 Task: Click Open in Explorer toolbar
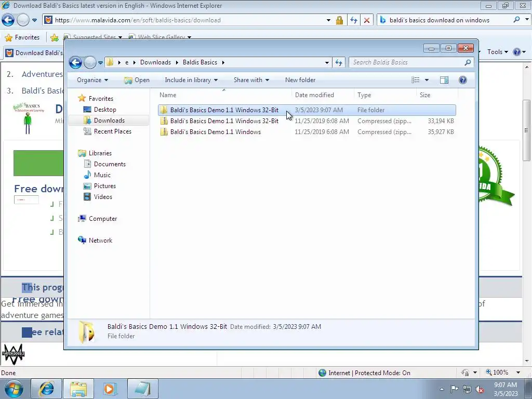[x=137, y=80]
